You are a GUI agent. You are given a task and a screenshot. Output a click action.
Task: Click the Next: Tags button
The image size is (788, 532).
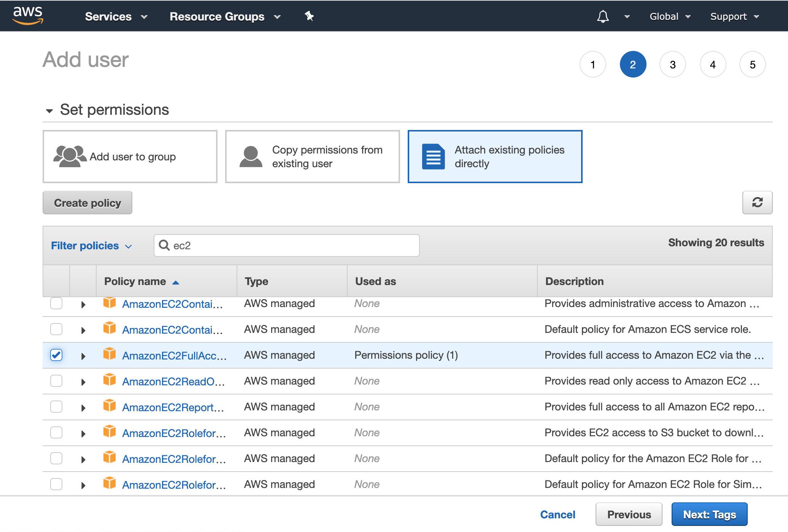[x=710, y=514]
